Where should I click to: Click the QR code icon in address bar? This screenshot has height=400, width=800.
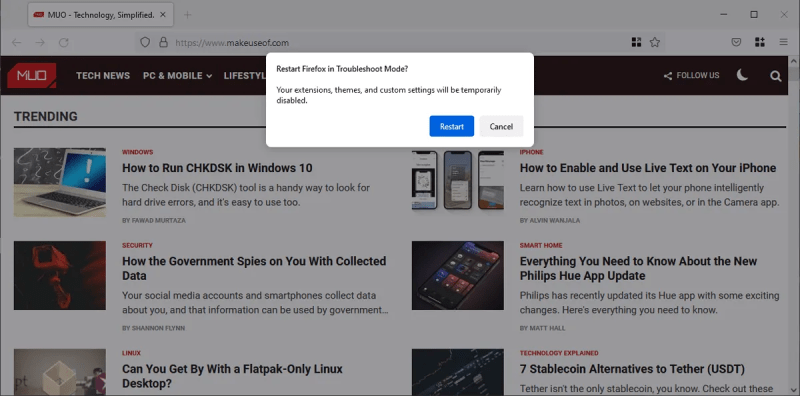tap(636, 42)
